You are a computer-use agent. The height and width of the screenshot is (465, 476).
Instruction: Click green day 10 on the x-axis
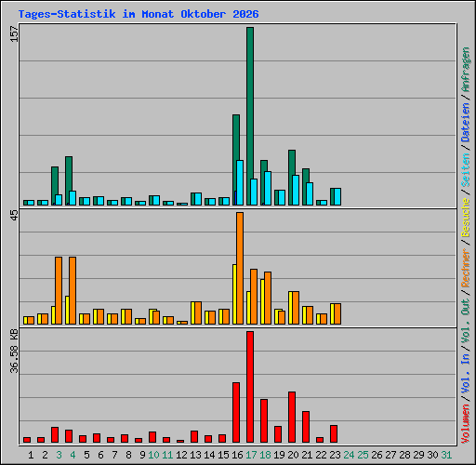[153, 455]
